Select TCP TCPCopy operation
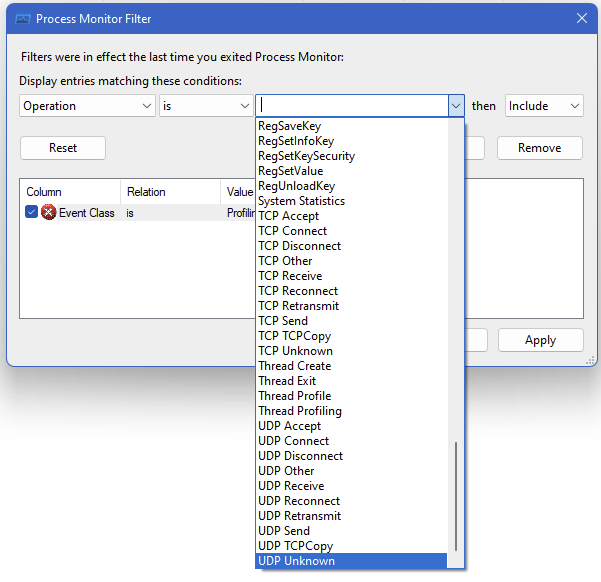The width and height of the screenshot is (601, 582). point(351,335)
